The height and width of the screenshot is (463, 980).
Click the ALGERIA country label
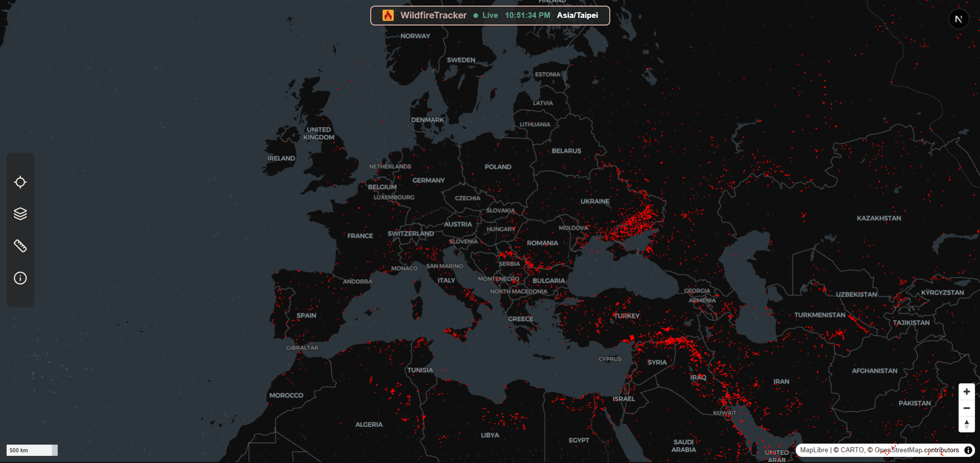coord(369,425)
